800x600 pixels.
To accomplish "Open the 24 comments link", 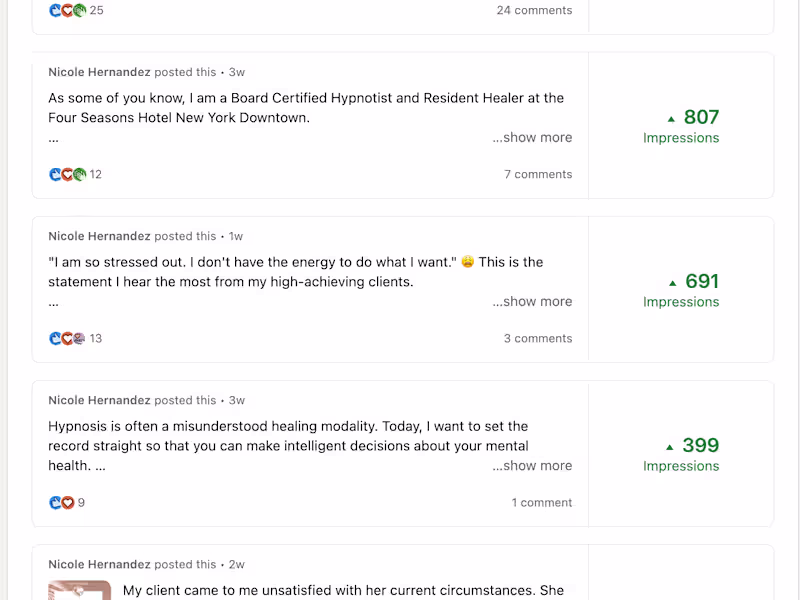I will (x=534, y=10).
